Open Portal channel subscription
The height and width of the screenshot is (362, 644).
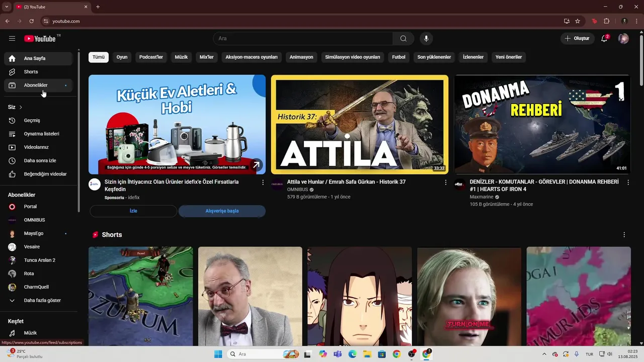(38, 207)
